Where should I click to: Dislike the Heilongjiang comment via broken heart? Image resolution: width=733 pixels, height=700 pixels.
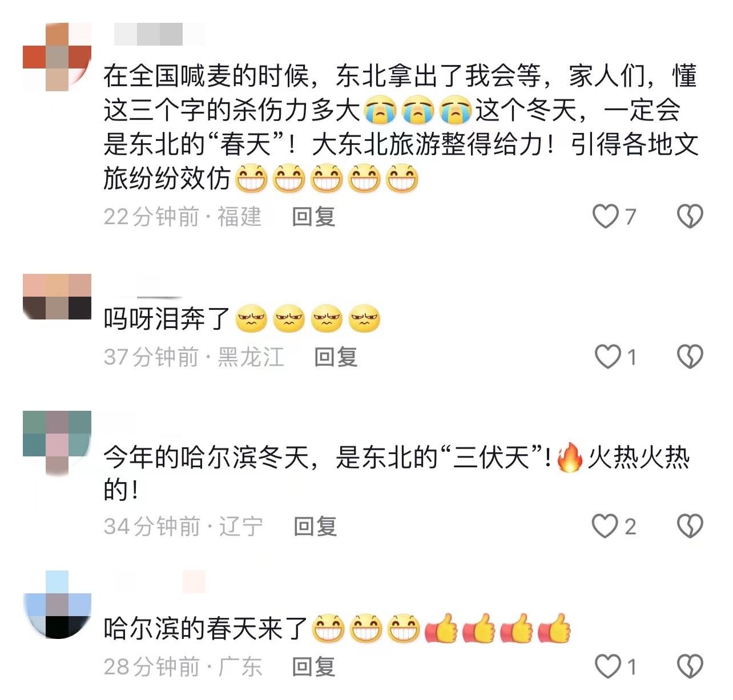point(690,357)
